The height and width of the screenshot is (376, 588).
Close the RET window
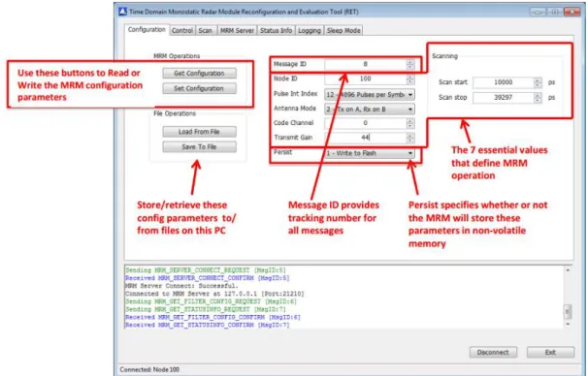point(572,12)
